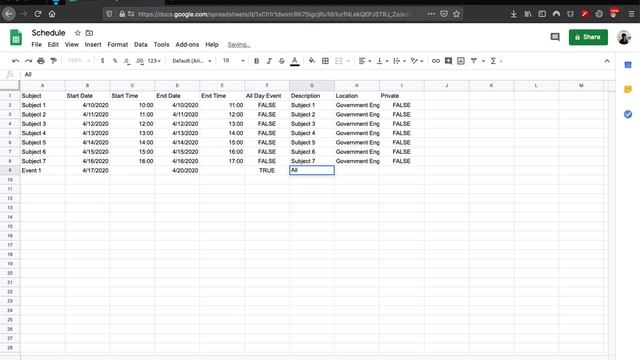
Task: Click the Saving status link
Action: (x=239, y=44)
